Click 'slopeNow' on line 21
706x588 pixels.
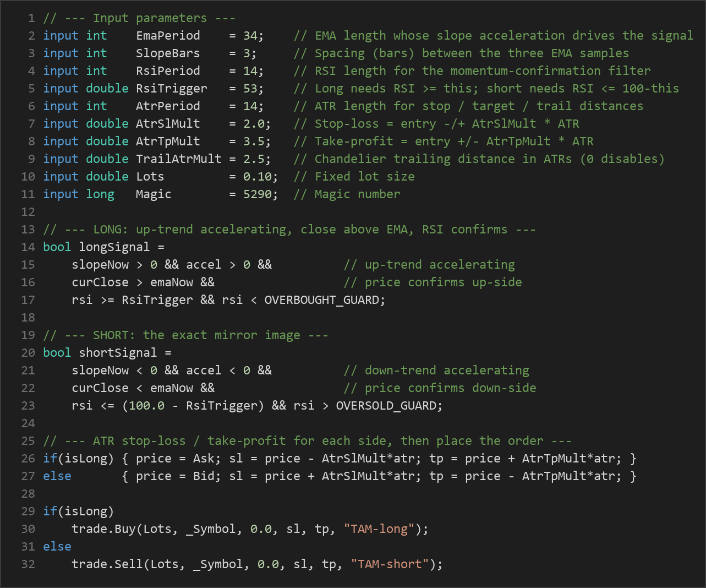pyautogui.click(x=100, y=371)
